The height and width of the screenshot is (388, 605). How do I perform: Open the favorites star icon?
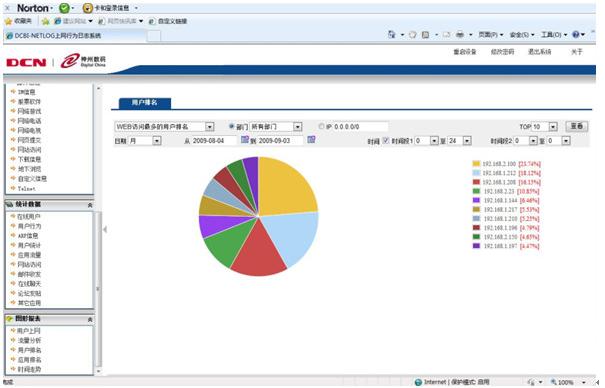(x=8, y=22)
